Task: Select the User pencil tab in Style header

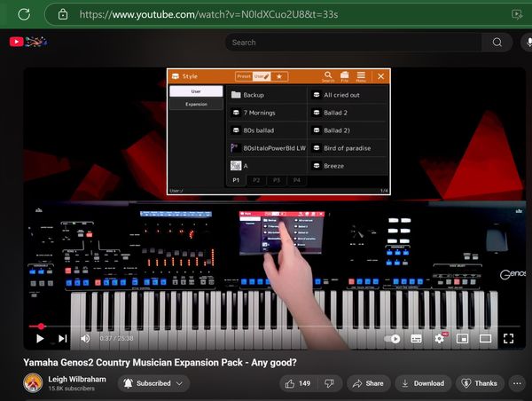Action: click(x=262, y=76)
